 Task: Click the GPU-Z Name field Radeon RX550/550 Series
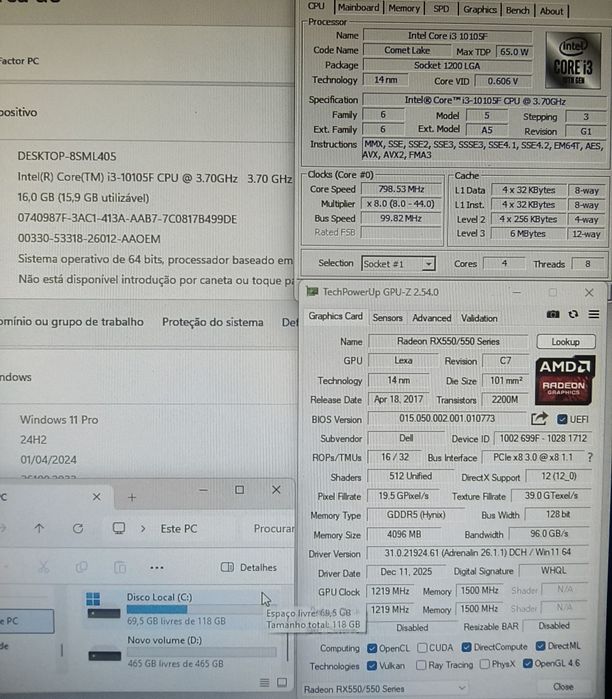pos(448,341)
